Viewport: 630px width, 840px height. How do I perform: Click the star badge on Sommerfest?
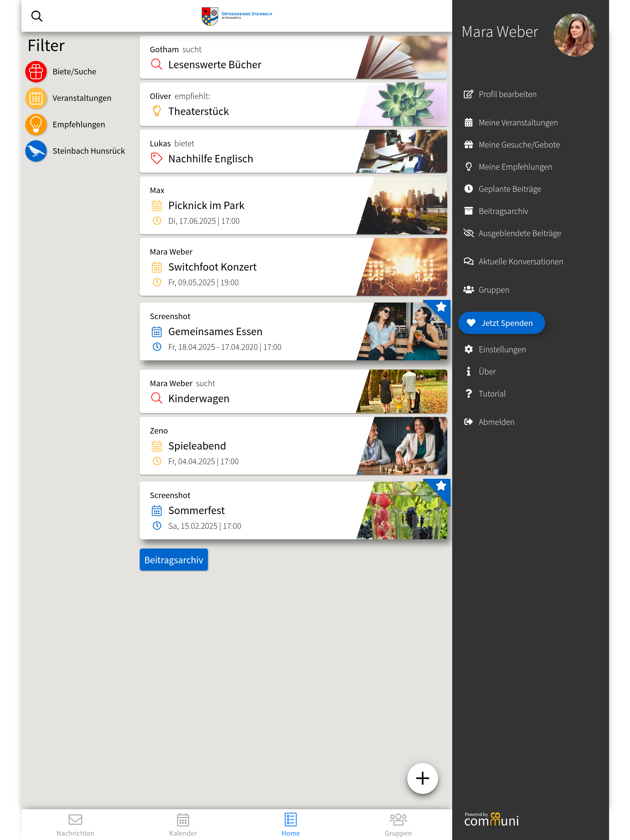441,486
